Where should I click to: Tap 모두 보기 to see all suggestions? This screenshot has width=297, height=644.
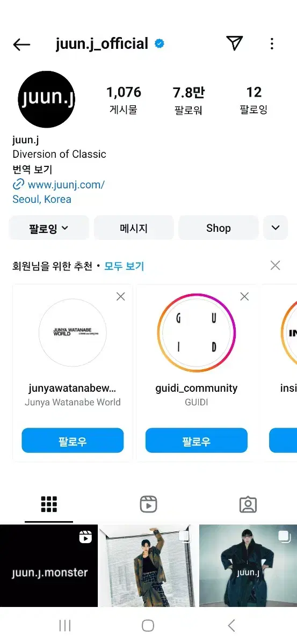click(x=124, y=266)
